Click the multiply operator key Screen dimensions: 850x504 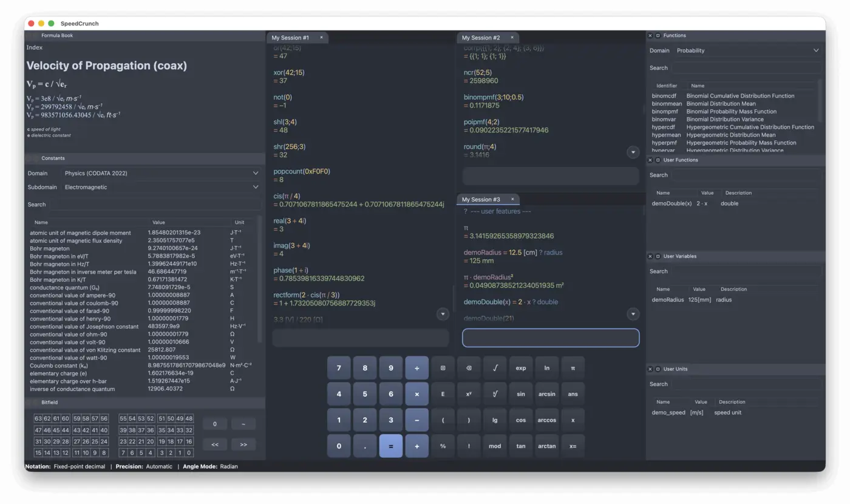tap(416, 394)
